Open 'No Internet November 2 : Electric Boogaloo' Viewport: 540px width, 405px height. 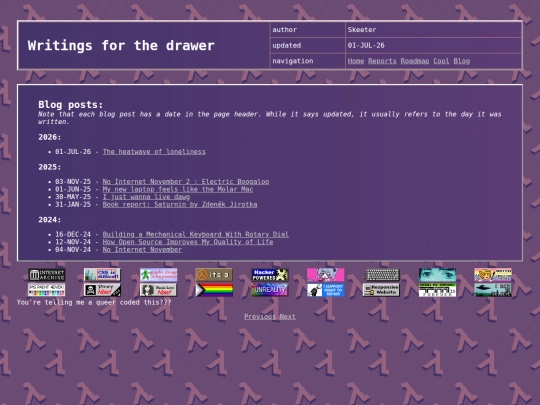(x=186, y=181)
